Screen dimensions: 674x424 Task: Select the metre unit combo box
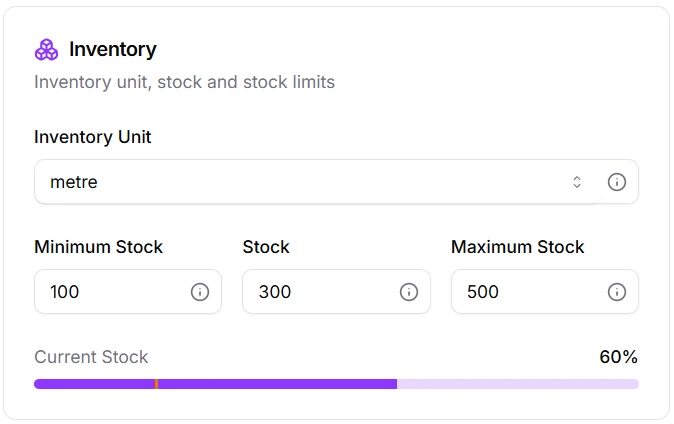click(x=300, y=182)
